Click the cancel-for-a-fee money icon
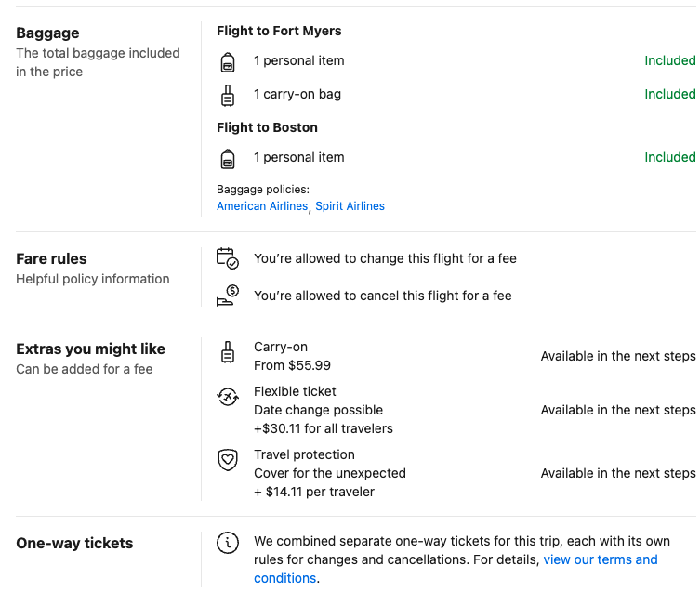The height and width of the screenshot is (605, 700). click(x=227, y=296)
